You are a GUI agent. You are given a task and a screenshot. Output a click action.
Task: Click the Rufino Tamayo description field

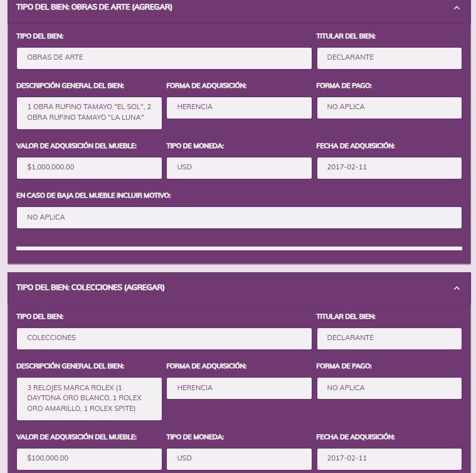pyautogui.click(x=89, y=113)
